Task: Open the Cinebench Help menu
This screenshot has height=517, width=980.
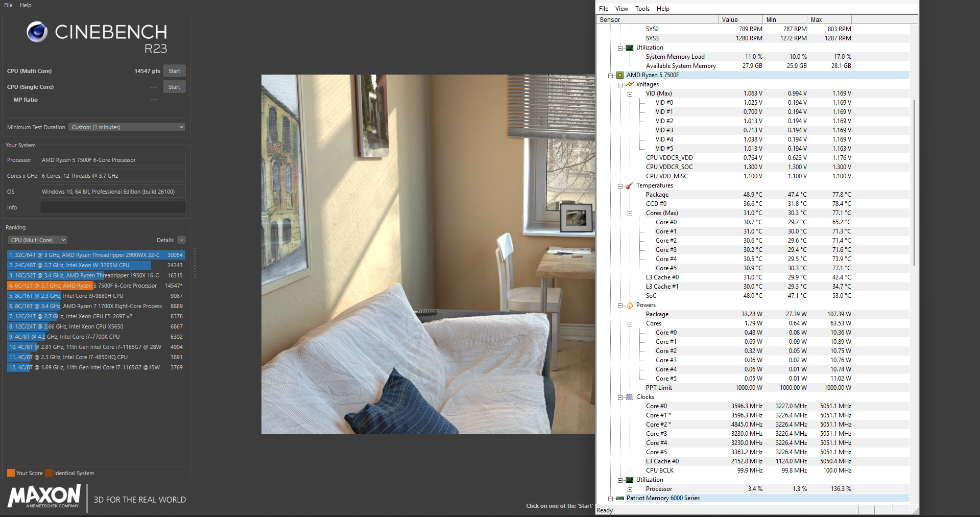Action: (x=26, y=5)
